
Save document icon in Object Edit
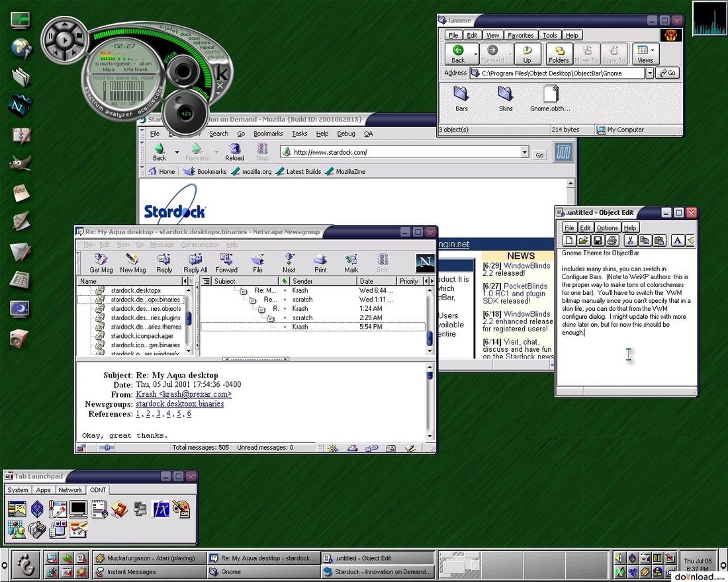[598, 240]
